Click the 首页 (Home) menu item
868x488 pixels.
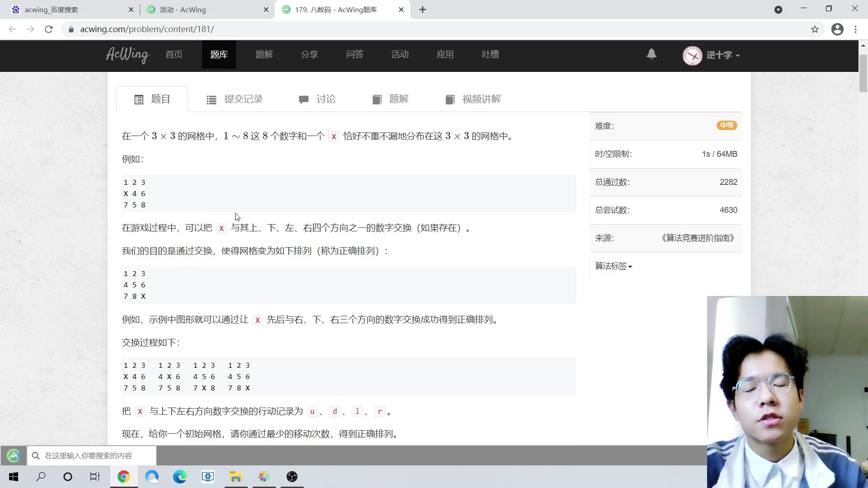coord(175,54)
